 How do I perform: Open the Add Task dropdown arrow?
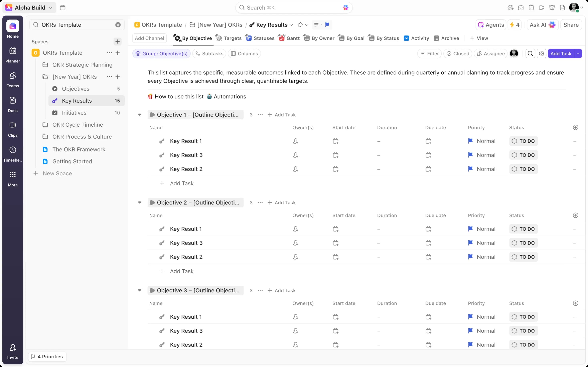[x=578, y=54]
